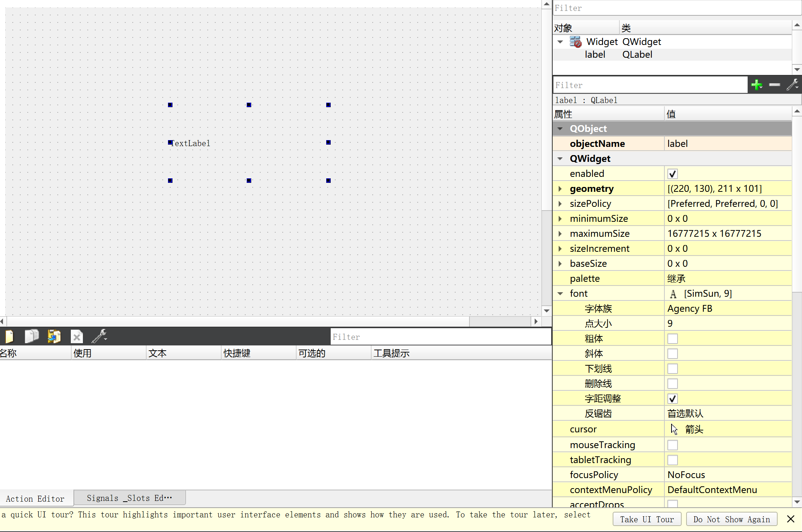
Task: Collapse the font property group
Action: (x=560, y=294)
